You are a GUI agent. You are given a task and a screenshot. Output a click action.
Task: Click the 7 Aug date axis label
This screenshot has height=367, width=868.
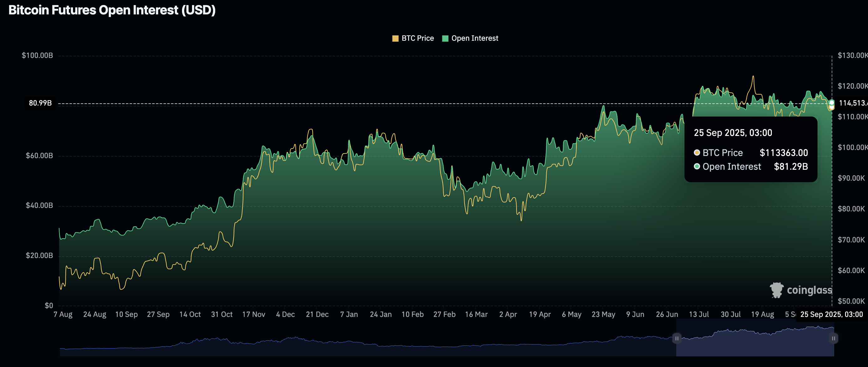[x=63, y=314]
